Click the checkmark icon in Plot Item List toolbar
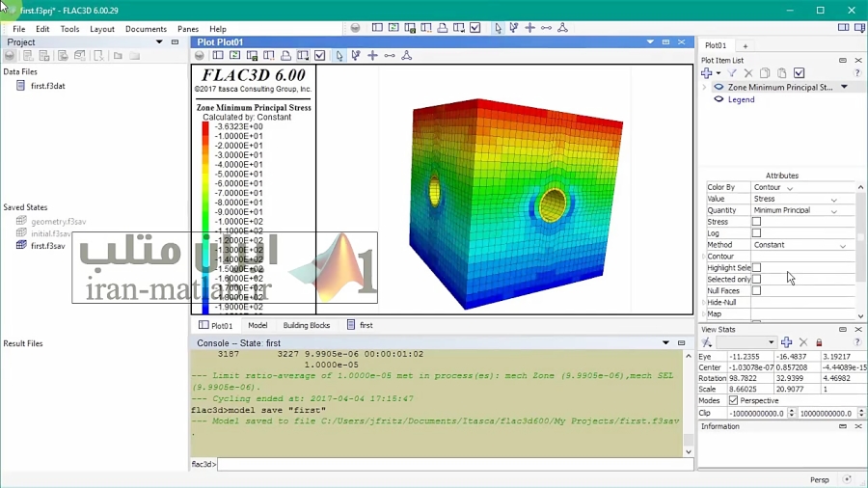The width and height of the screenshot is (868, 488). pyautogui.click(x=799, y=73)
